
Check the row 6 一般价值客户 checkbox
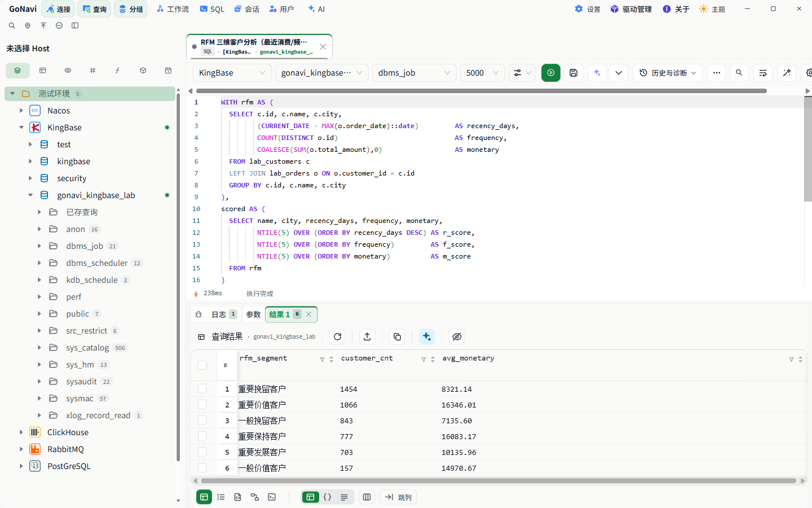coord(202,468)
